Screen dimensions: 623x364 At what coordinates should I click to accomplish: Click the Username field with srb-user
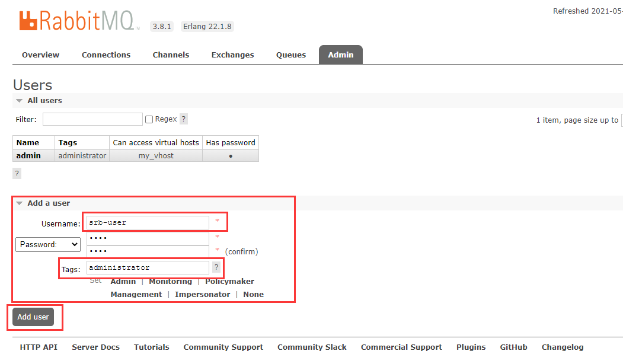(148, 222)
